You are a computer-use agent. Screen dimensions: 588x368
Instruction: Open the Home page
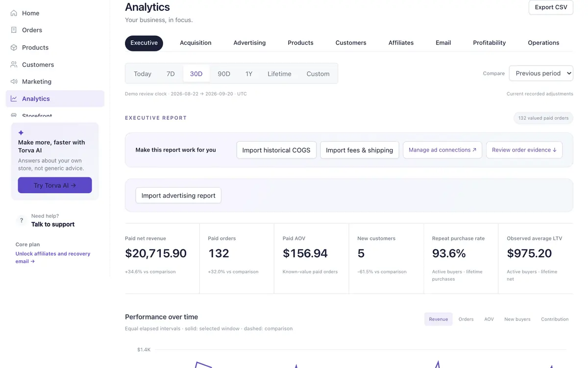point(55,13)
